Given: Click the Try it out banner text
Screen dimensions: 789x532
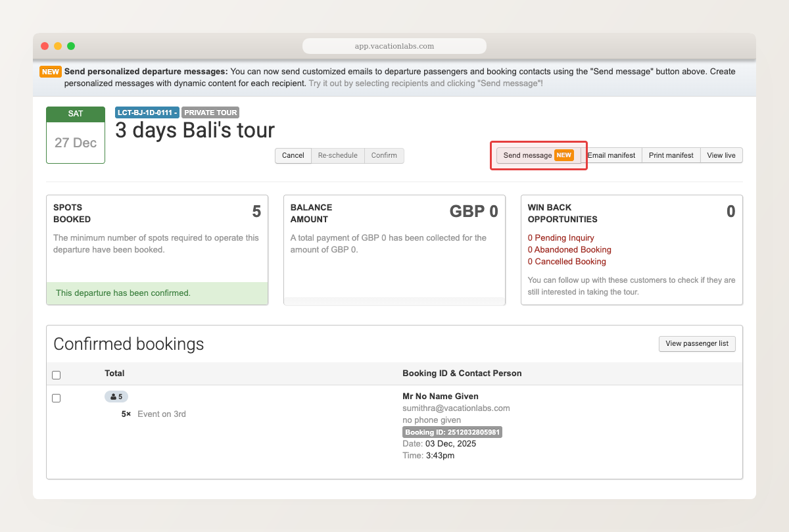Looking at the screenshot, I should [x=425, y=84].
